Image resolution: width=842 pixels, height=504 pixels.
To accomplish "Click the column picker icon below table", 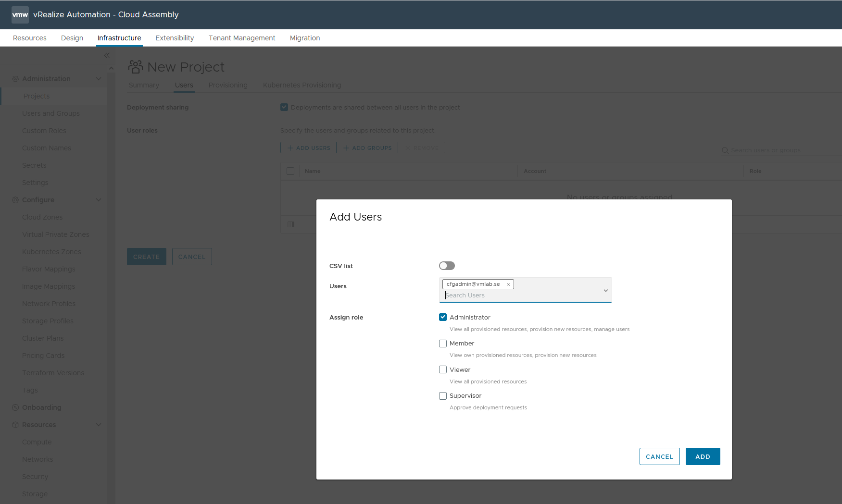I will (x=291, y=224).
